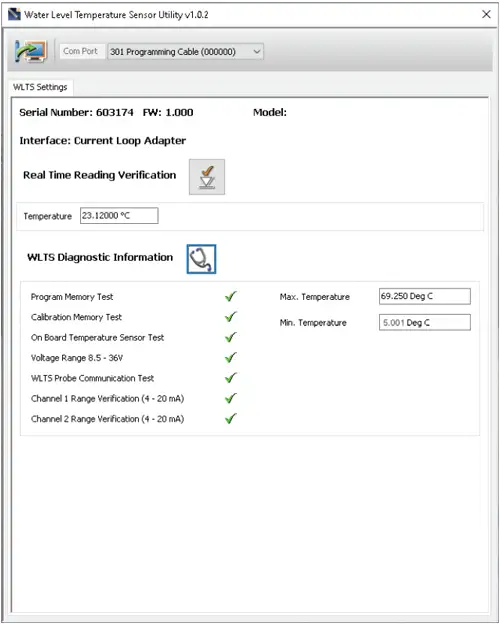The image size is (500, 624).
Task: Click "Calibration Memory Test" label
Action: click(x=76, y=317)
